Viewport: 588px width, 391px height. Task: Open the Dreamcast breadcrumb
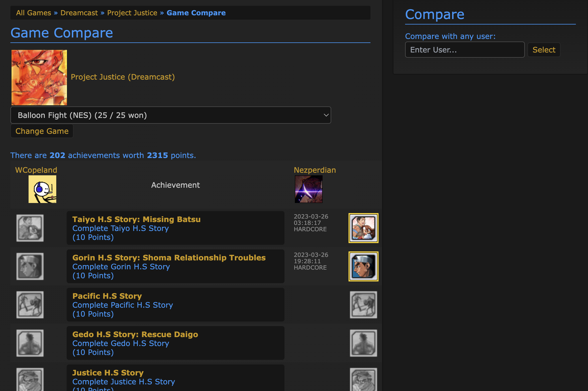[79, 13]
